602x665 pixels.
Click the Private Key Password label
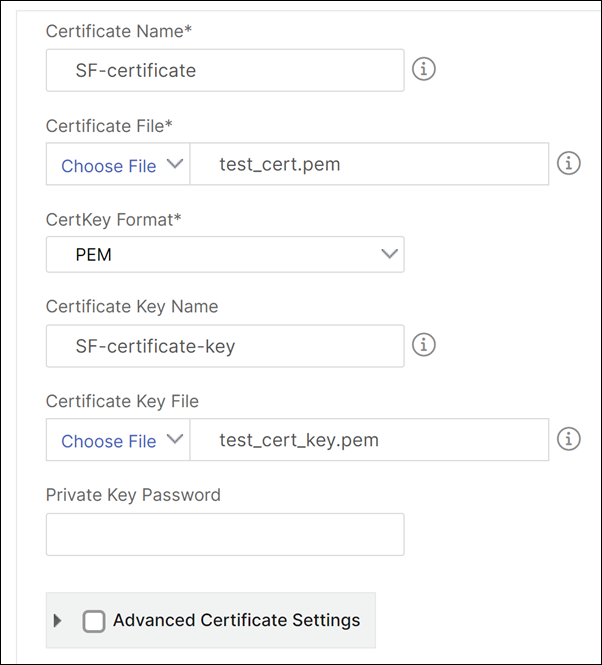[x=133, y=495]
